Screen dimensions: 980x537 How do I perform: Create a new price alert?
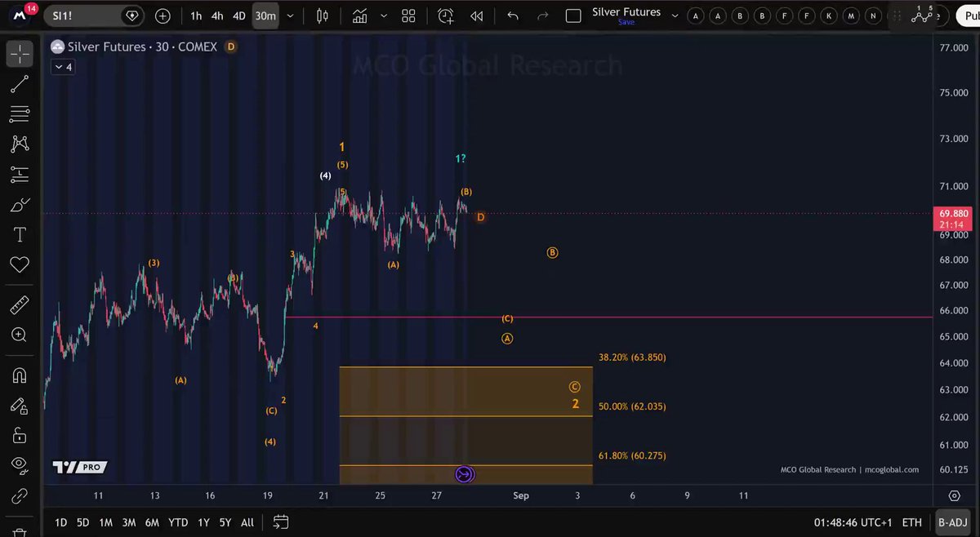445,16
